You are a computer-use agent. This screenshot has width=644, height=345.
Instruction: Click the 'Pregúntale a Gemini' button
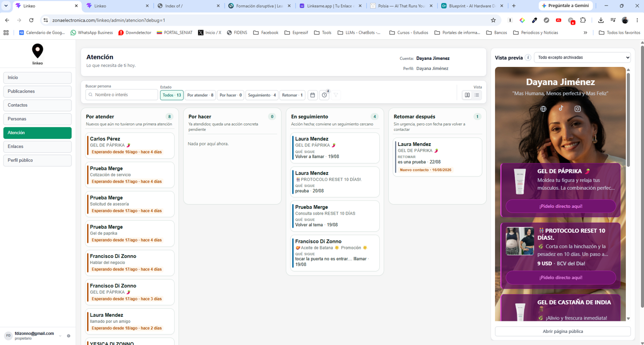(566, 6)
